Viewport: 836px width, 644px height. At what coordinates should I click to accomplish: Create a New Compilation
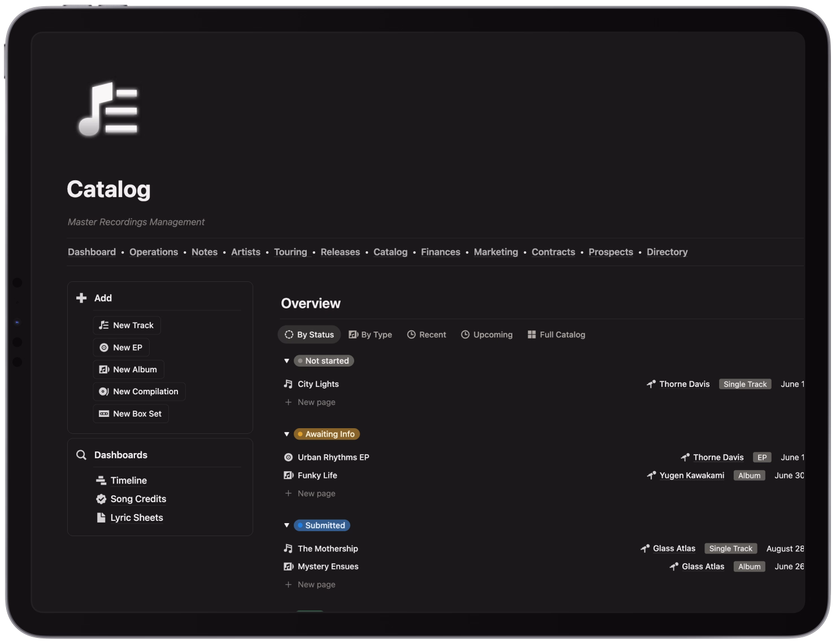coord(139,391)
